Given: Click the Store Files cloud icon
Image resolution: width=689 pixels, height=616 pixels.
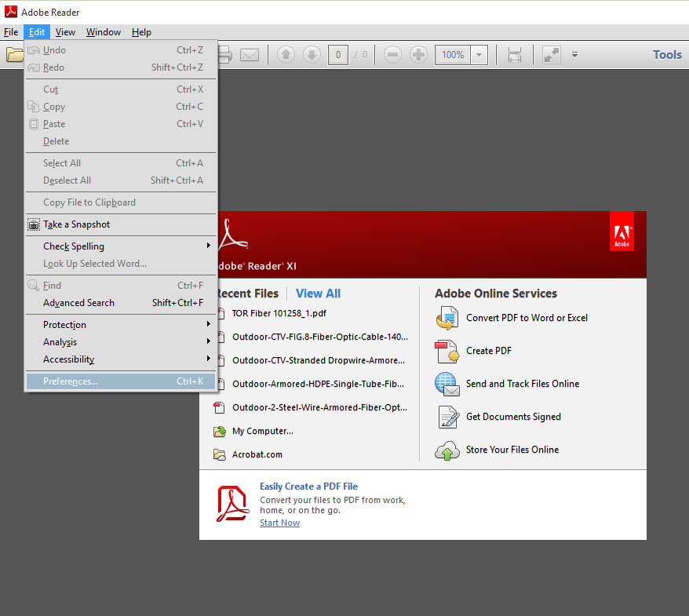Looking at the screenshot, I should click(447, 450).
